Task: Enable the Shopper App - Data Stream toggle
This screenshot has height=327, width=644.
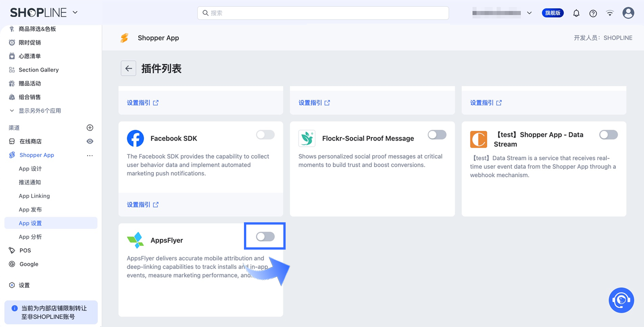Action: [x=608, y=135]
